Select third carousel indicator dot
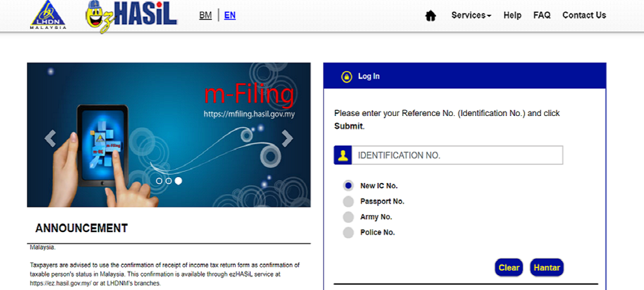Viewport: 644px width, 290px height. [x=178, y=180]
